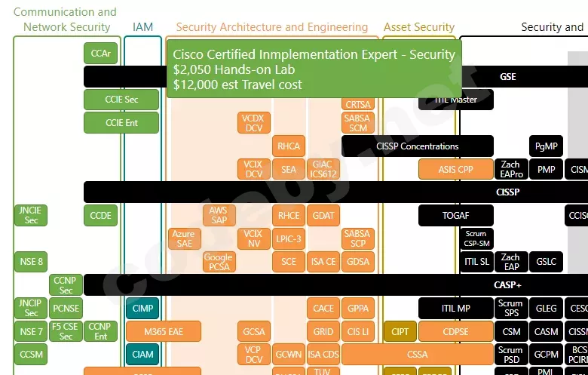Open the PCNSE certification box
Image resolution: width=588 pixels, height=375 pixels.
pyautogui.click(x=66, y=308)
